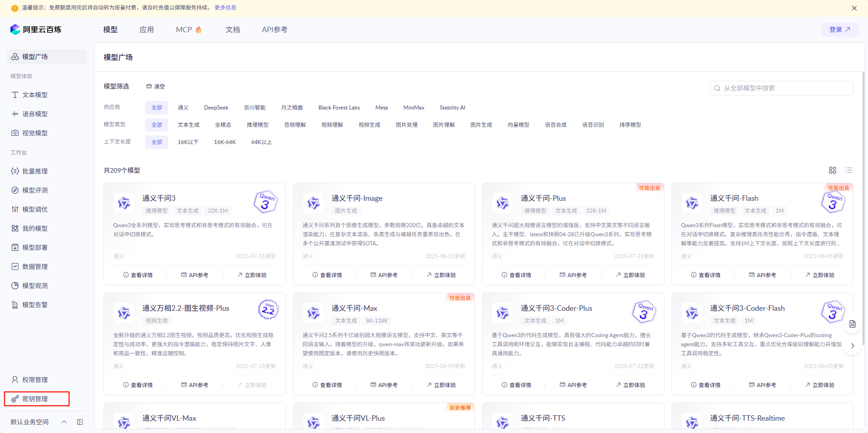This screenshot has width=868, height=433.
Task: Open 更多信息 link in banner
Action: [225, 8]
